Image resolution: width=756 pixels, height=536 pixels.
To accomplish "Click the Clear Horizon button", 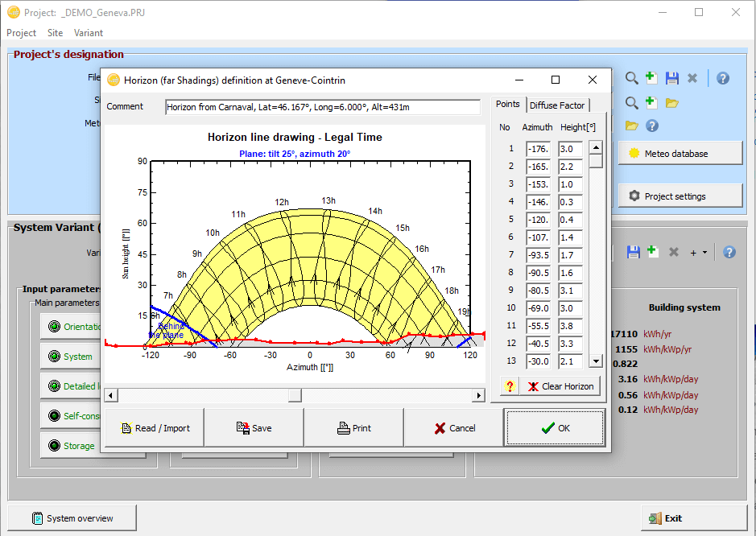I will click(561, 386).
